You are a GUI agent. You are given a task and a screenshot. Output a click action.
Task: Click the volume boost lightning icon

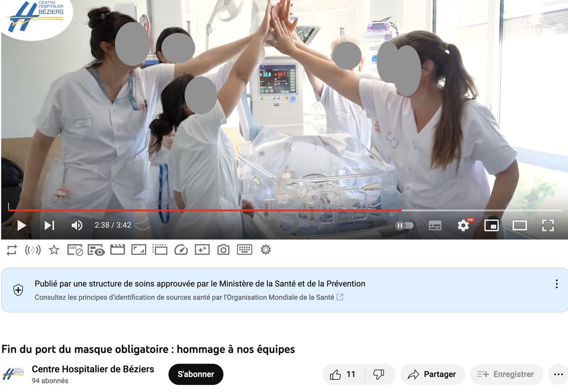coord(33,250)
